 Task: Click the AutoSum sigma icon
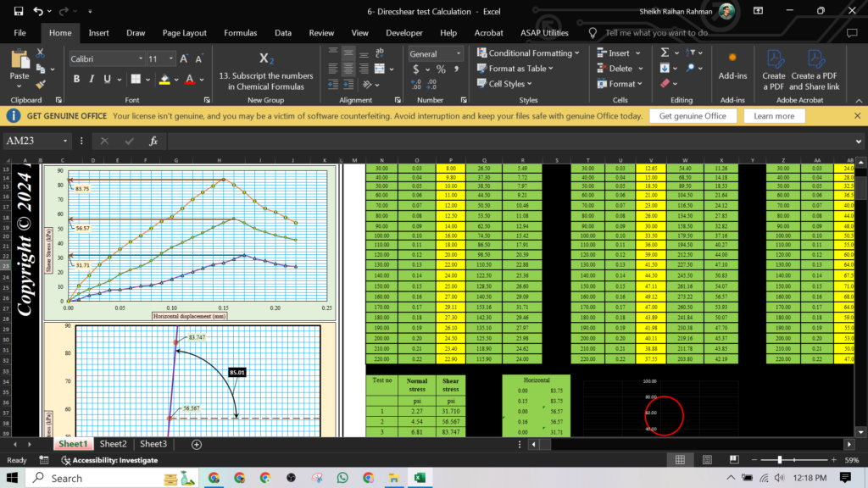coord(665,52)
